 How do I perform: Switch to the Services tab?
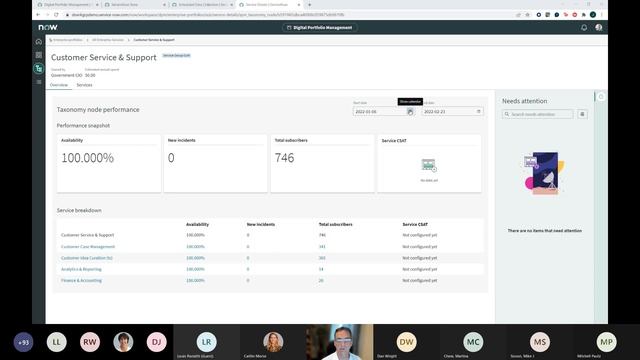coord(84,85)
